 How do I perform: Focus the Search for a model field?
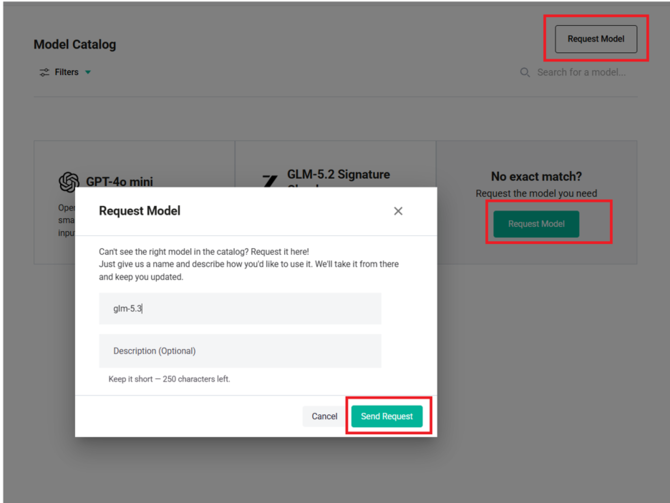coord(579,72)
